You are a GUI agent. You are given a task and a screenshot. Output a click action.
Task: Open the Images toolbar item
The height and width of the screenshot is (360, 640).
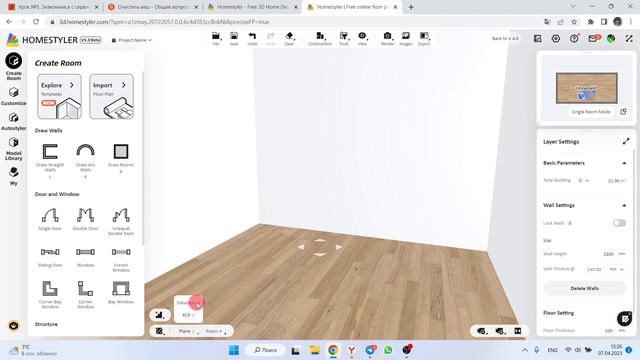point(406,39)
